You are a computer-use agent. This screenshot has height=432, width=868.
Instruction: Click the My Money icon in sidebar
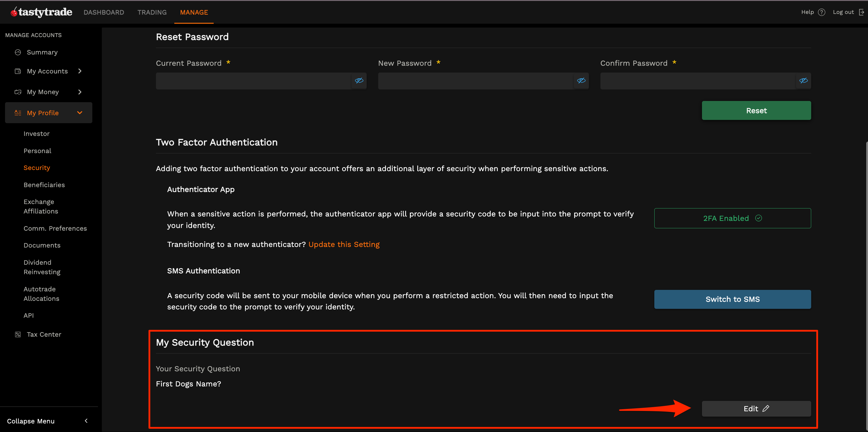coord(17,92)
